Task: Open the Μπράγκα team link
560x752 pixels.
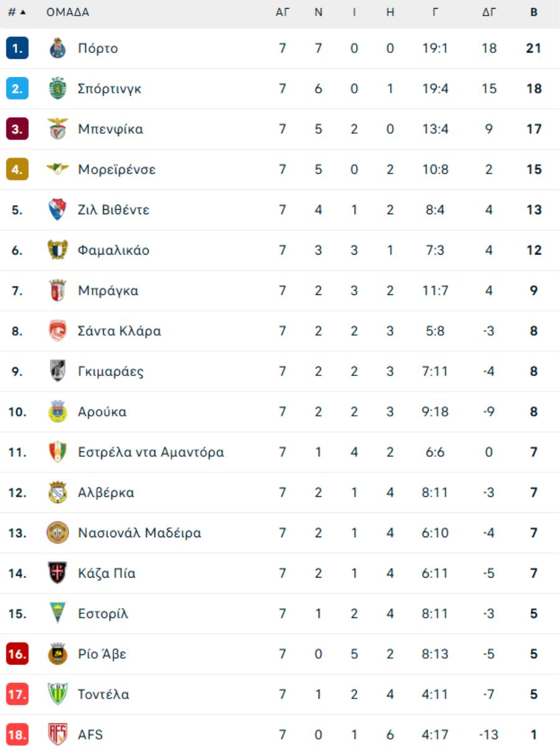Action: coord(108,291)
